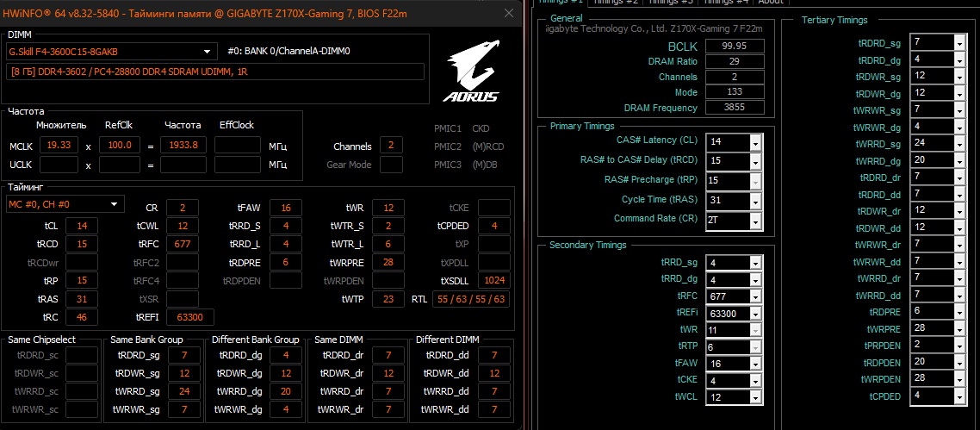Viewport: 980px width, 430px height.
Task: Click the BCLK value 99.95
Action: (735, 47)
